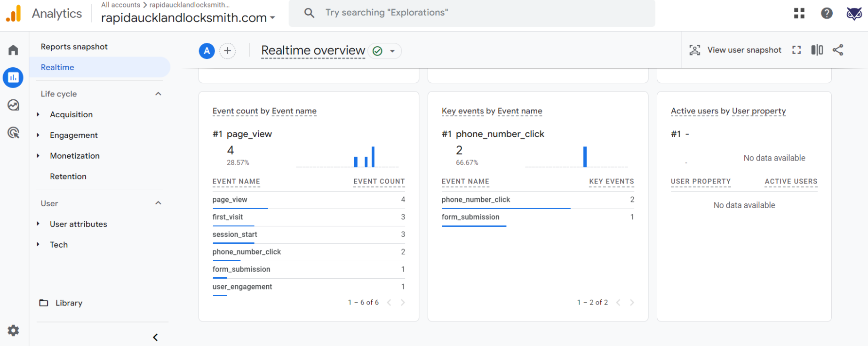Select Reports snapshot in the menu
Image resolution: width=868 pixels, height=346 pixels.
[x=74, y=47]
